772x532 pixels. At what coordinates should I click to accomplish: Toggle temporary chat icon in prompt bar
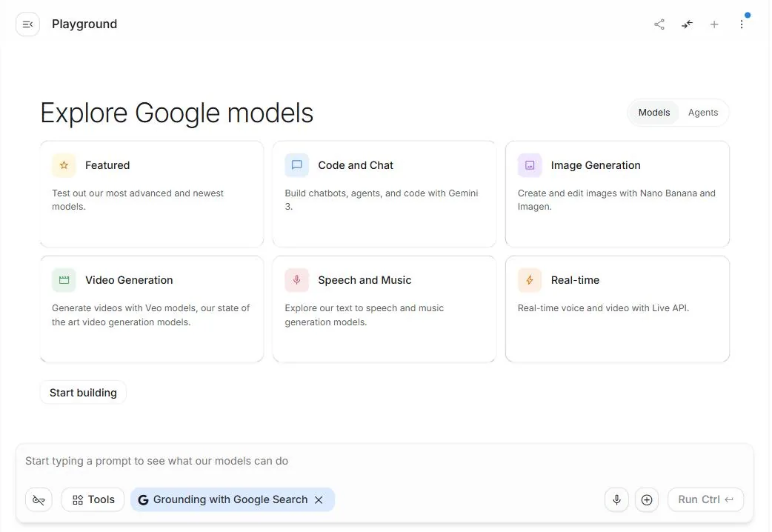click(39, 500)
